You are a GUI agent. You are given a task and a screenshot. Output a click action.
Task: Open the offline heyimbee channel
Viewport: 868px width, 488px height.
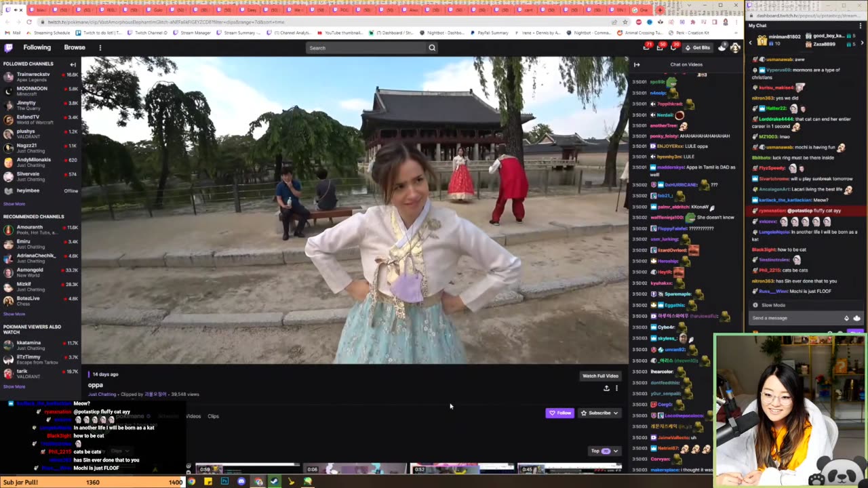coord(39,190)
